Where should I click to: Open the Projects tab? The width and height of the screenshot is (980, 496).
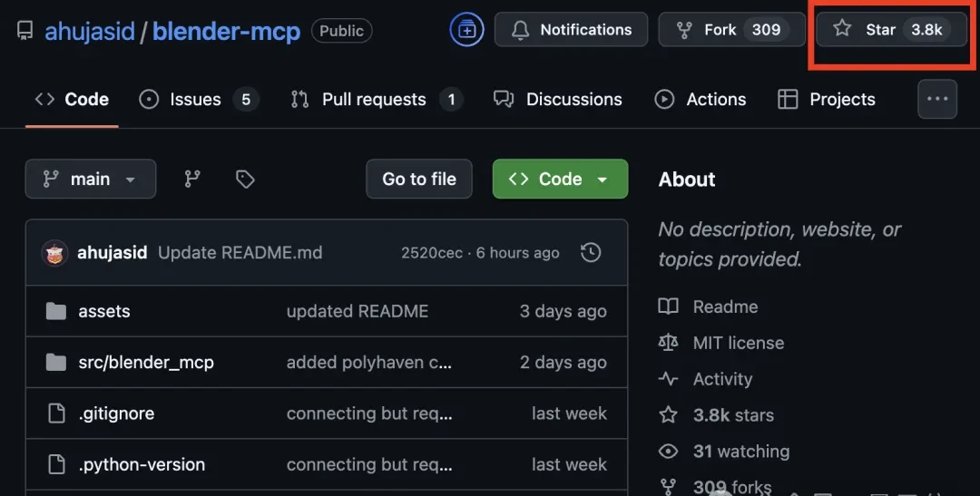[x=826, y=100]
